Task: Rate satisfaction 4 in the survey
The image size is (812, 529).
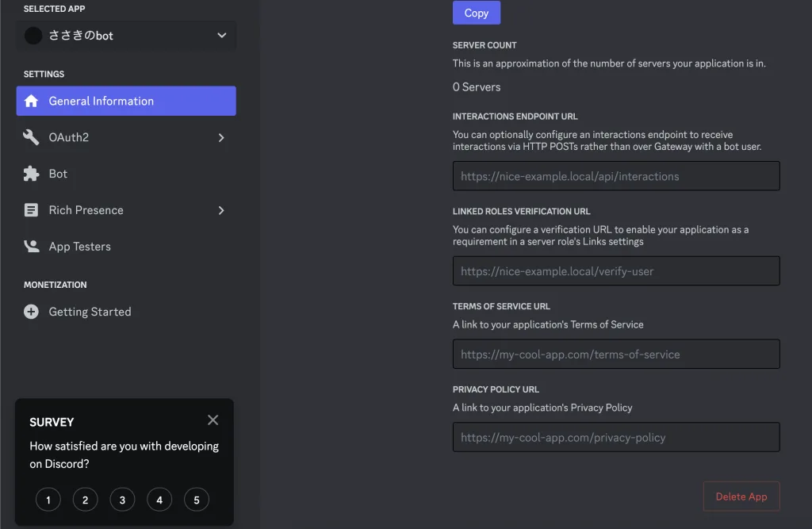Action: 159,500
